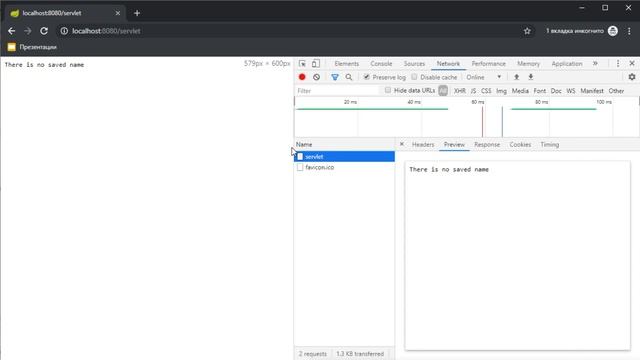The height and width of the screenshot is (360, 640).
Task: View the Response tab
Action: coord(487,144)
